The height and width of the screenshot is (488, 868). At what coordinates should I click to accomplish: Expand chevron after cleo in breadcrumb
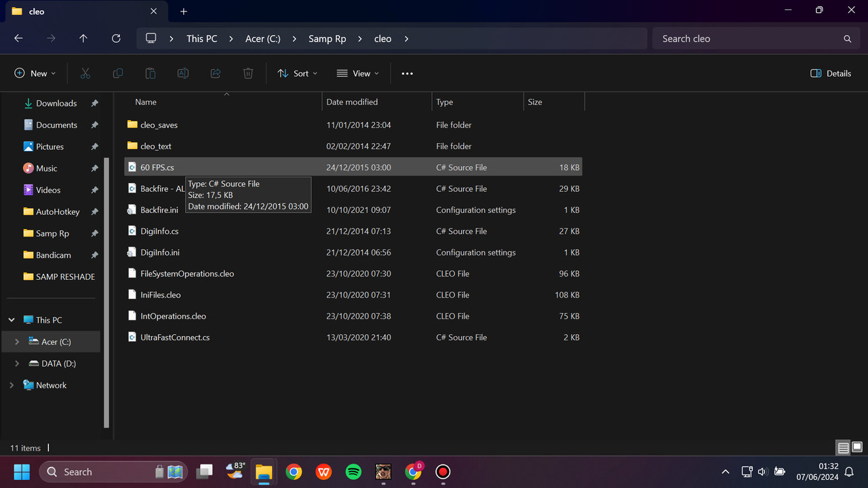click(406, 39)
